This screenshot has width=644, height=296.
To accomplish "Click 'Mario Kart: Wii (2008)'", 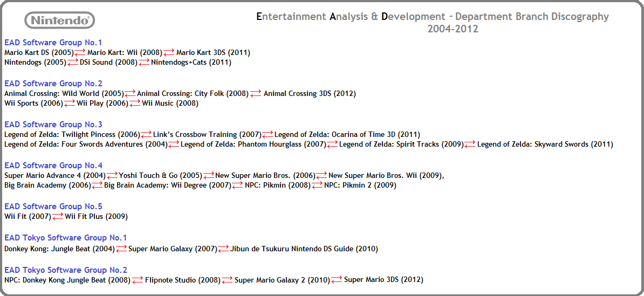I will 125,52.
